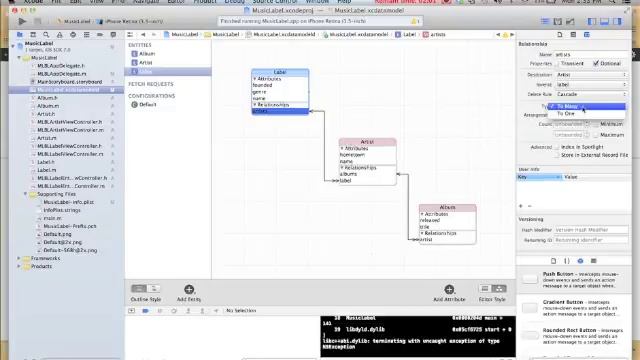Open the Product menu
Image resolution: width=640 pixels, height=360 pixels.
click(205, 2)
